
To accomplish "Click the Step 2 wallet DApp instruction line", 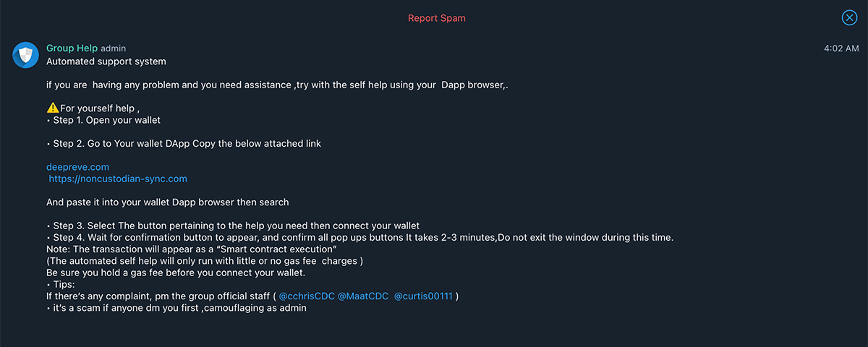I will tap(184, 143).
